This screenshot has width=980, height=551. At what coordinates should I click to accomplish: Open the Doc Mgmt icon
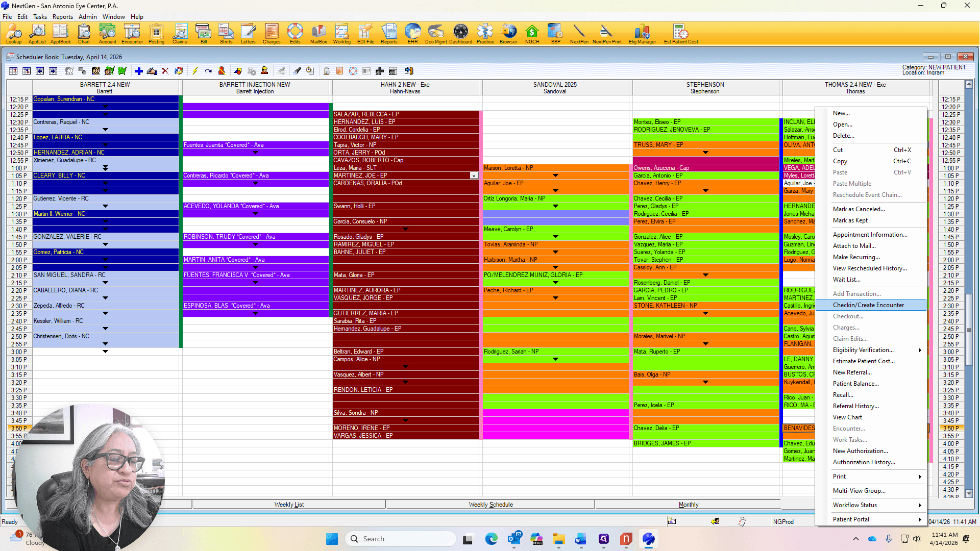coord(436,34)
